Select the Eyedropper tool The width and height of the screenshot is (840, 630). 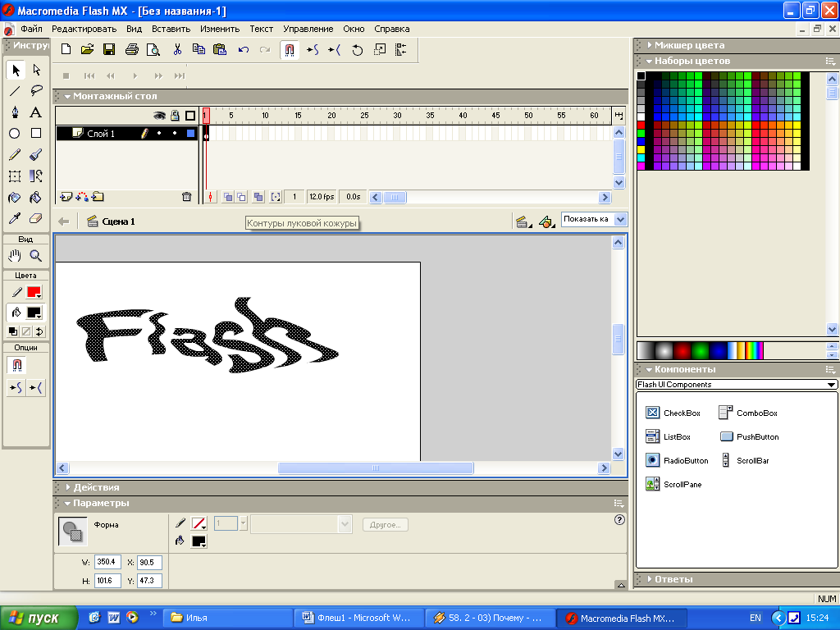(x=15, y=219)
